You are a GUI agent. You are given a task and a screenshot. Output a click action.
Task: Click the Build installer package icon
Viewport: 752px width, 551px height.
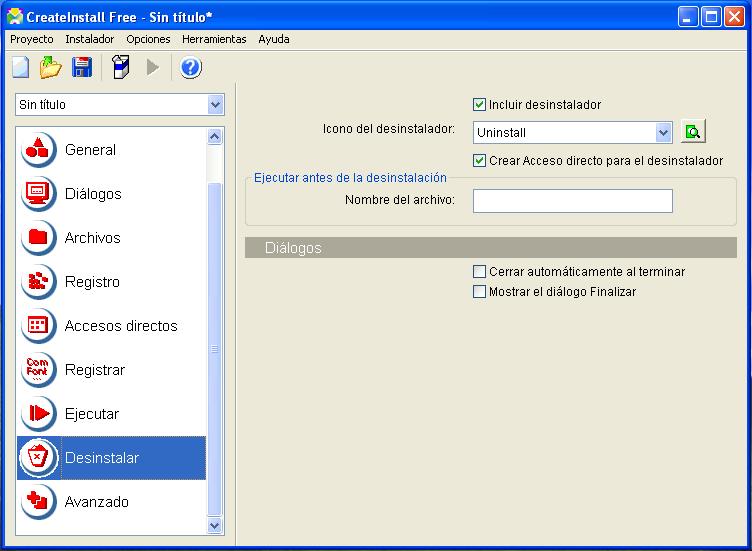(x=120, y=67)
